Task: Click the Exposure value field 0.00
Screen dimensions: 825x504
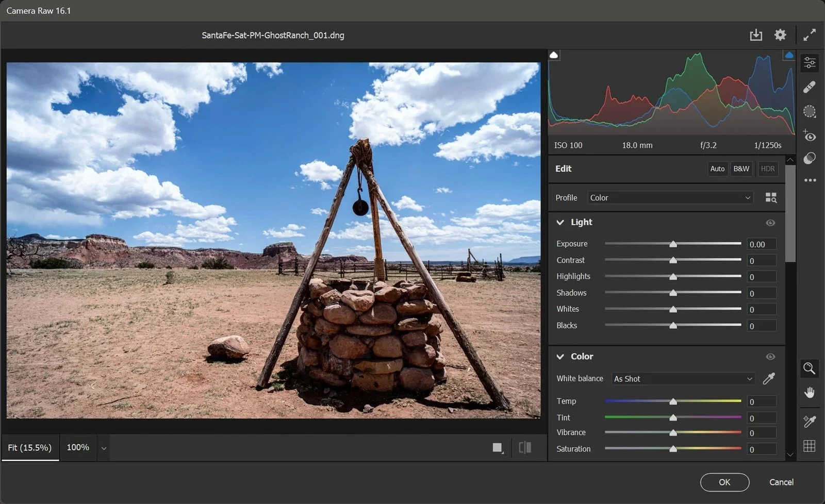Action: pos(762,244)
